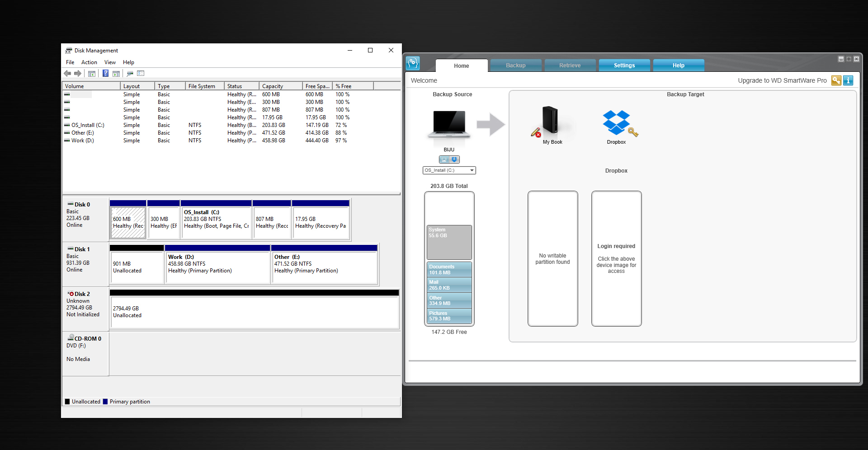Open the Settings tab in SmartWare
The image size is (868, 450).
point(624,66)
